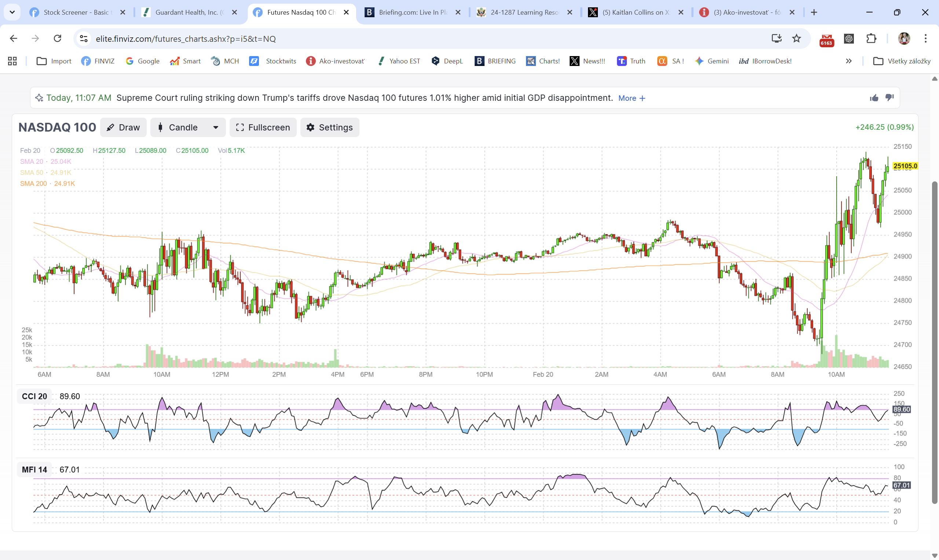Open the tab search chevron at top left

tap(12, 12)
